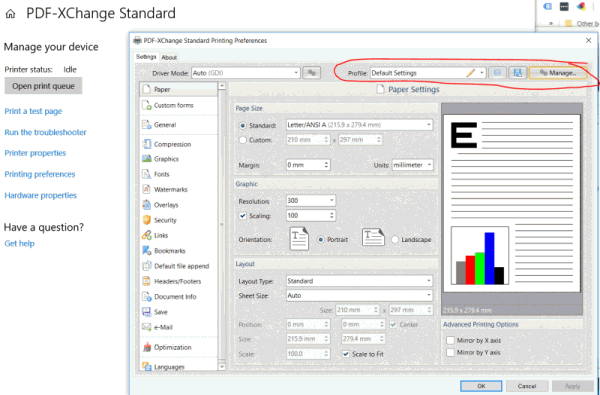Click the Print a test page link

pos(33,111)
